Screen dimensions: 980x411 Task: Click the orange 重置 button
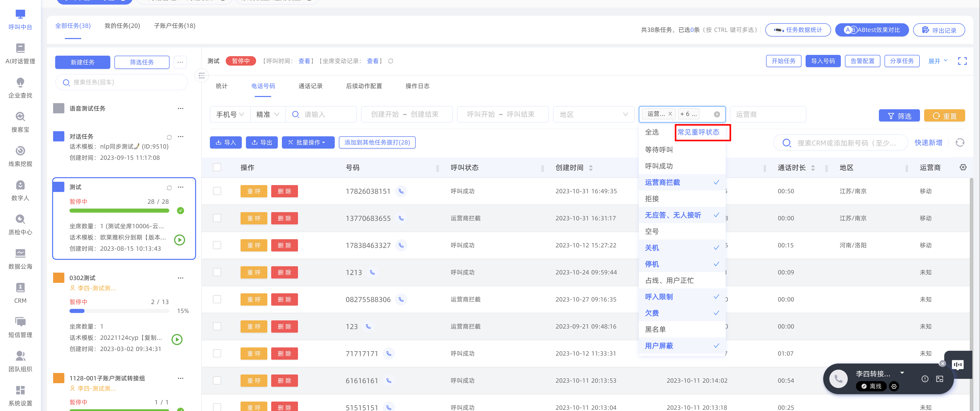[944, 116]
